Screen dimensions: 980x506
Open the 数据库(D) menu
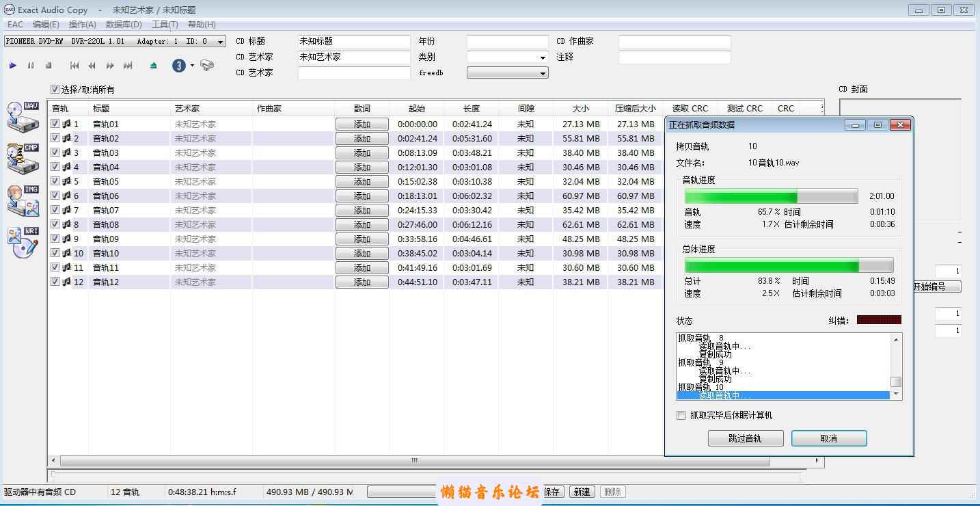click(124, 25)
